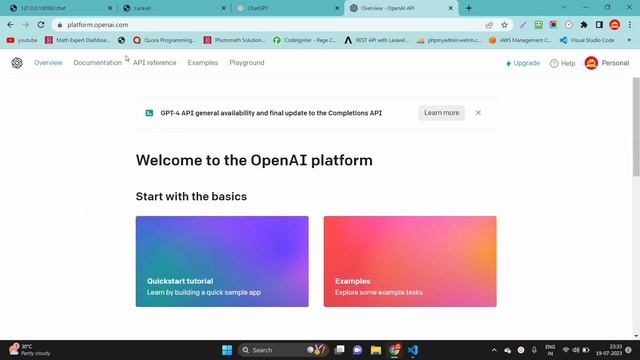Image resolution: width=640 pixels, height=360 pixels.
Task: Open the Personal account menu
Action: point(607,63)
